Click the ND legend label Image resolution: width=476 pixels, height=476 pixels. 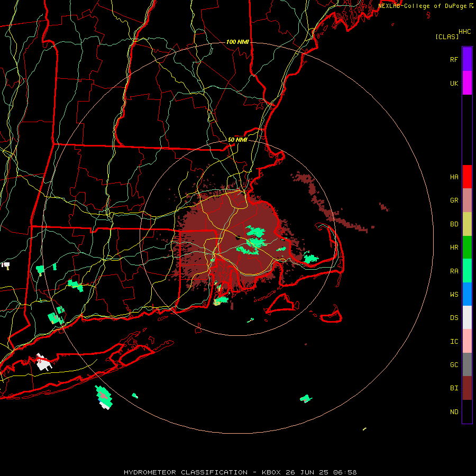(454, 412)
